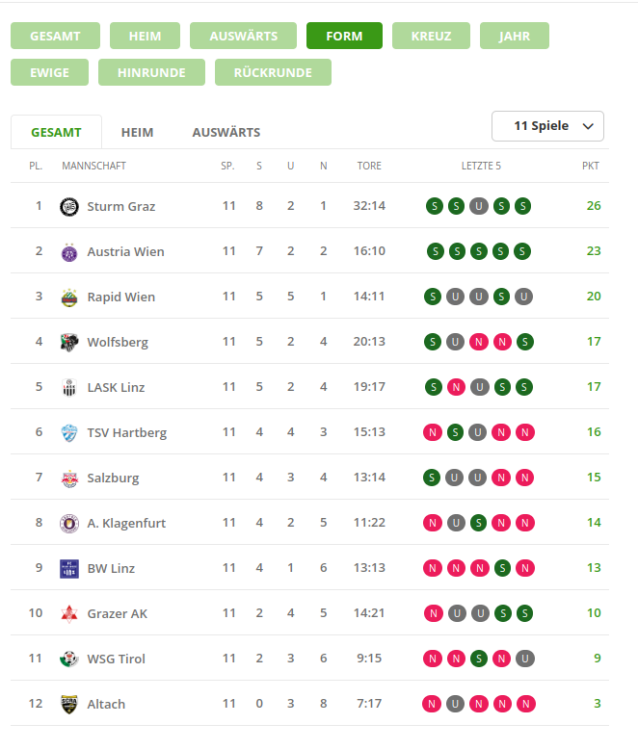Screen dimensions: 638x750
Task: Click the LASK Linz club crest
Action: point(69,387)
